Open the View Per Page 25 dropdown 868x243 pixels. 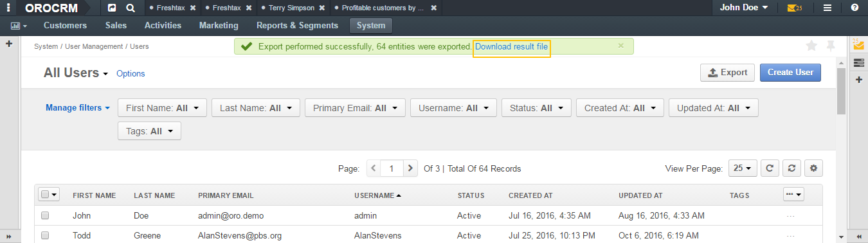(x=743, y=168)
